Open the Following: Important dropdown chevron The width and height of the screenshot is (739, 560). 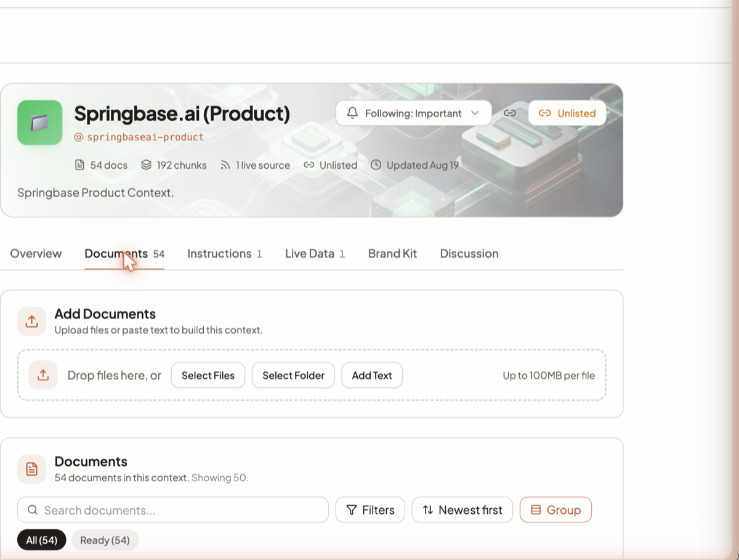tap(475, 113)
